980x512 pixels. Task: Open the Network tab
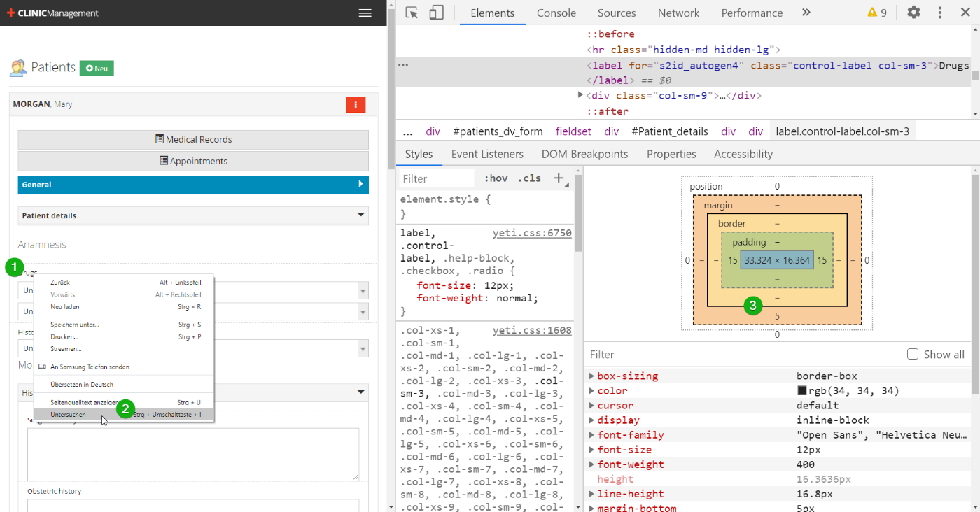pos(678,13)
